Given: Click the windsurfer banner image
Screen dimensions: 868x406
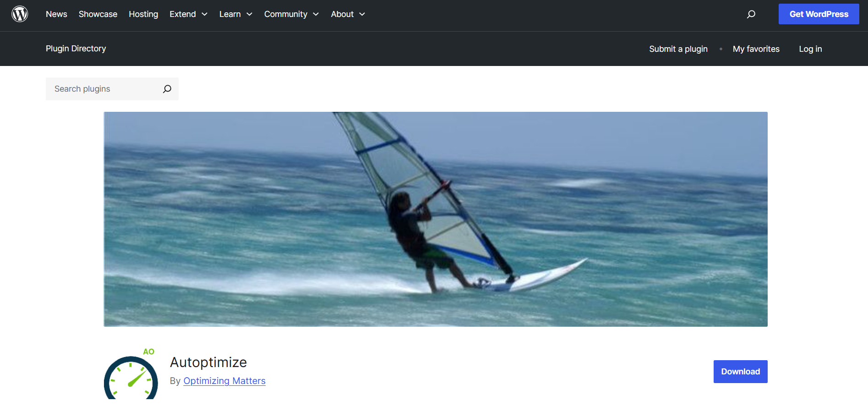Looking at the screenshot, I should click(x=435, y=219).
